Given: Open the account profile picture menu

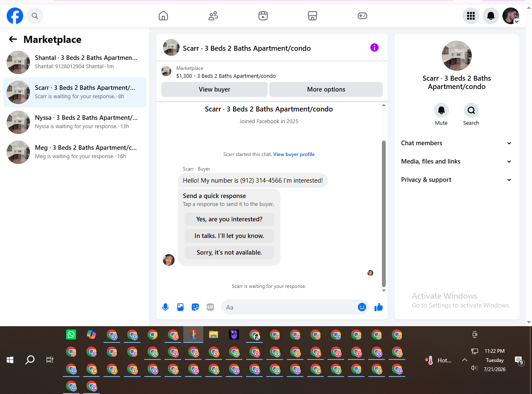Looking at the screenshot, I should click(511, 16).
